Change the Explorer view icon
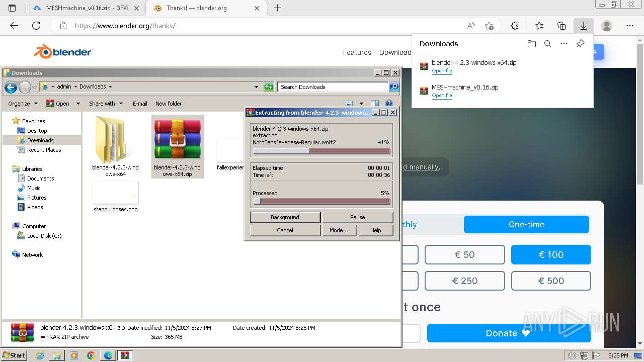This screenshot has width=644, height=362. coord(349,104)
